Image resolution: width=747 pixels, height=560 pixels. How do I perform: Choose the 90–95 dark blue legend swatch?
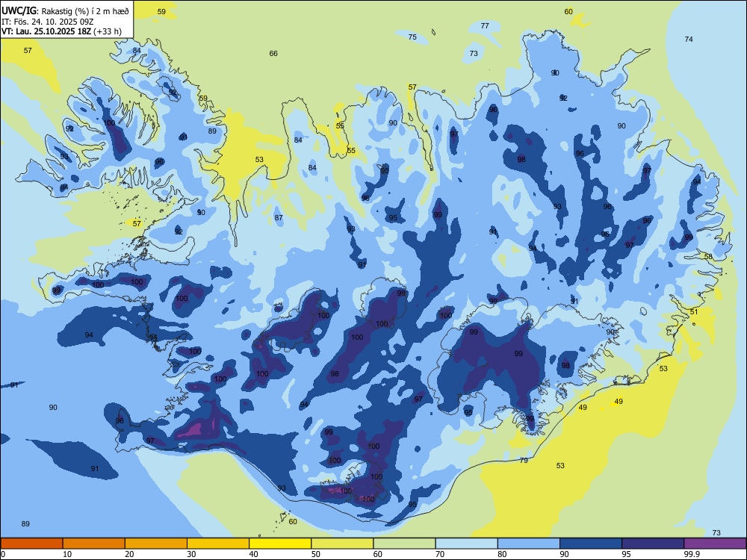pyautogui.click(x=591, y=544)
